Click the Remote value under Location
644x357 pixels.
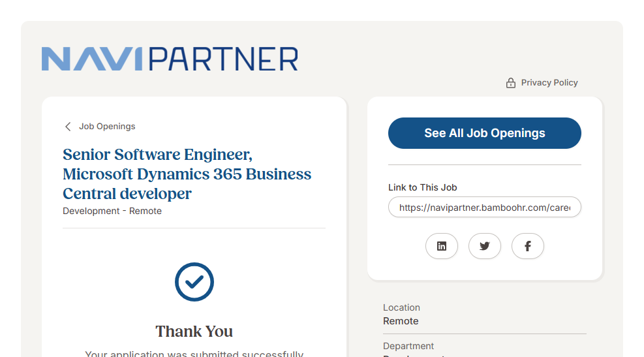401,321
